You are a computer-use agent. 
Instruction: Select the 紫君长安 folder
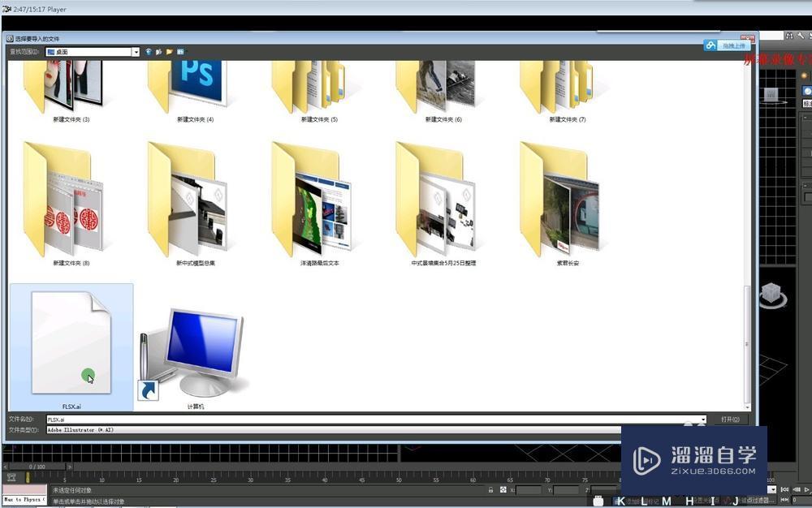coord(568,204)
